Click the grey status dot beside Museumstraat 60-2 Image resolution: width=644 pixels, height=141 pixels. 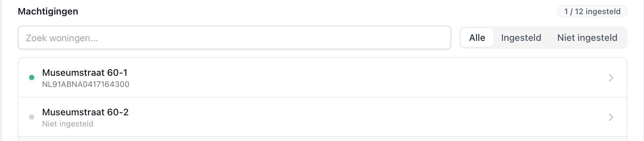(x=32, y=117)
